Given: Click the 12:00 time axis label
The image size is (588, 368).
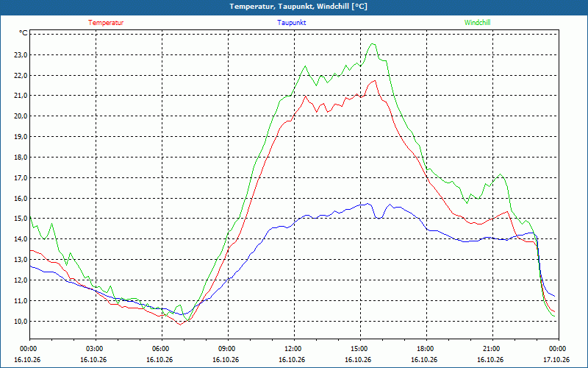Looking at the screenshot, I should pyautogui.click(x=293, y=349).
